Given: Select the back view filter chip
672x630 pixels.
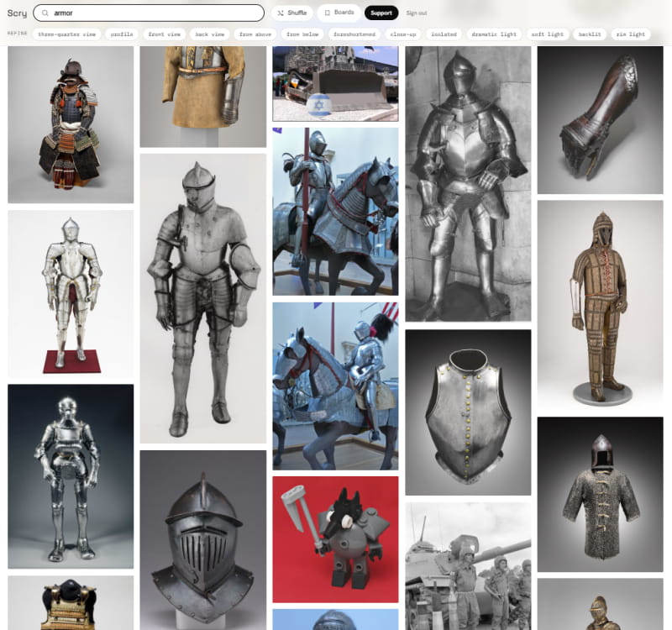Looking at the screenshot, I should 209,34.
